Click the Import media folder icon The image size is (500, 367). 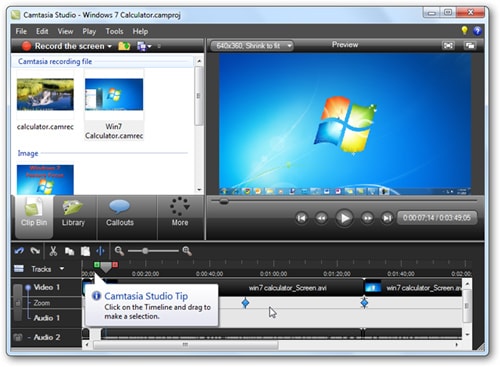tap(124, 46)
